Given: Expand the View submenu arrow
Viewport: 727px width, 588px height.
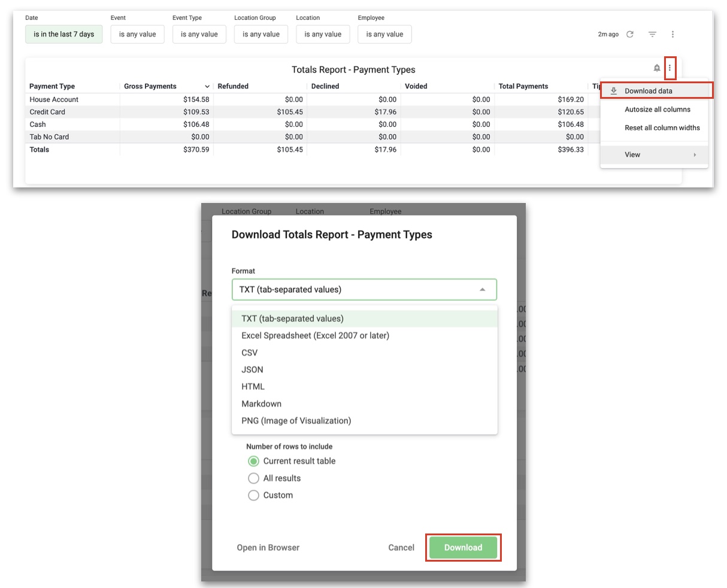Looking at the screenshot, I should click(695, 154).
